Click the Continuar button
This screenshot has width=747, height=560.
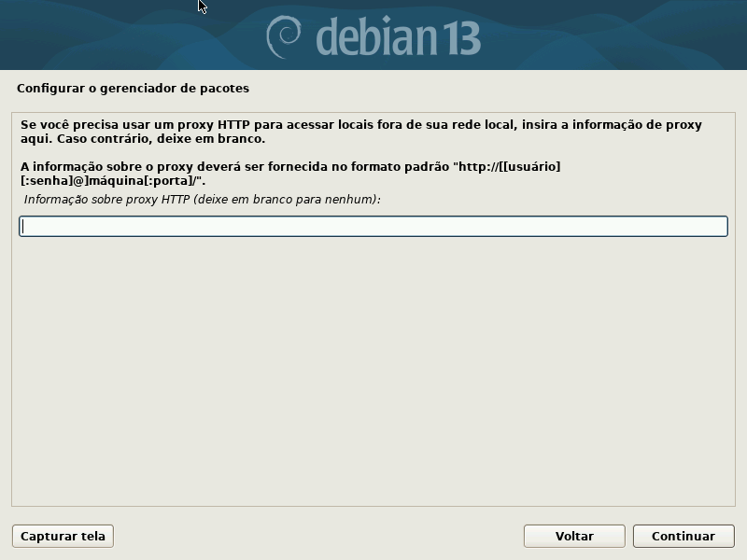[684, 536]
